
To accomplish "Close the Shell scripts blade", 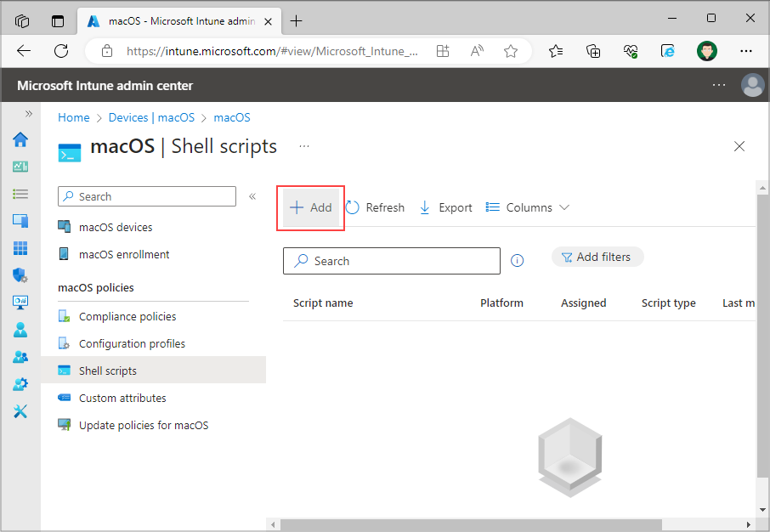I will tap(739, 146).
